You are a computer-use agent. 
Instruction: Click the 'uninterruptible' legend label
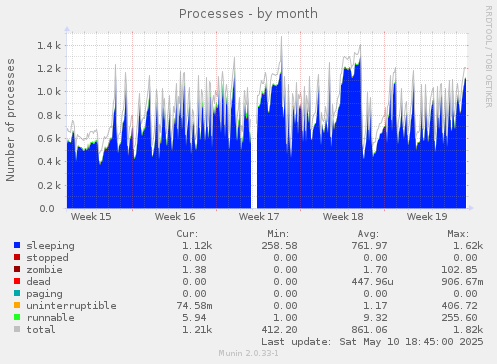click(x=72, y=306)
